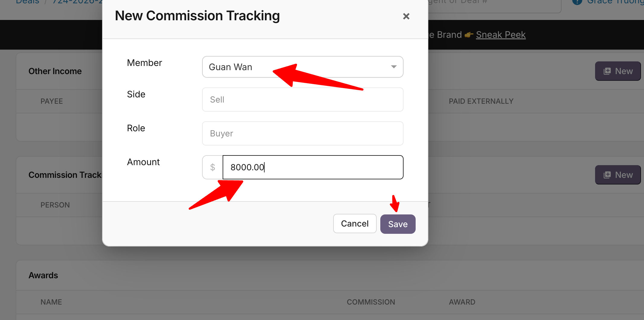Click the dollar sign prefix of Amount
Screen dimensions: 644x320
213,167
